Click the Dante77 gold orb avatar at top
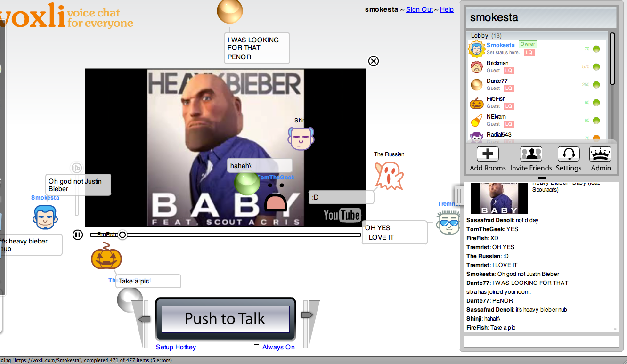The height and width of the screenshot is (364, 627). [x=230, y=10]
